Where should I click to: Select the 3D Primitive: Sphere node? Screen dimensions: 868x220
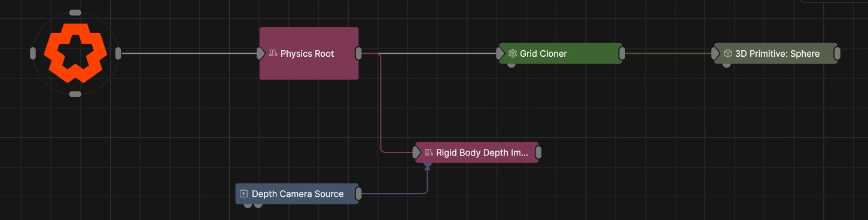776,53
